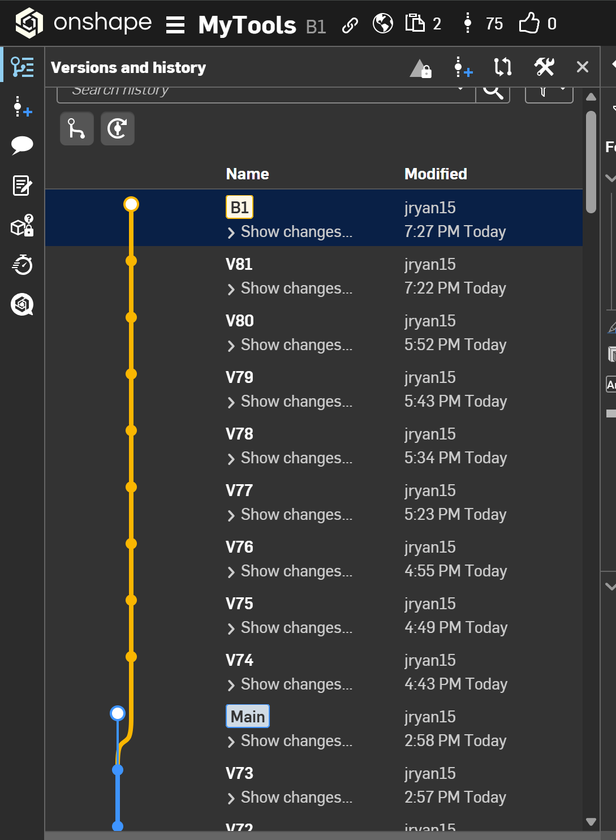Expand Show changes under B1

pyautogui.click(x=290, y=232)
